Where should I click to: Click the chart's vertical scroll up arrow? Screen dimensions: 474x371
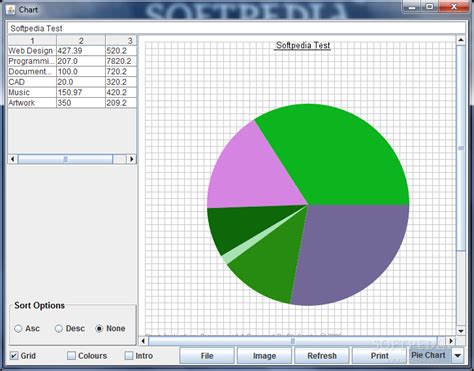click(x=461, y=40)
